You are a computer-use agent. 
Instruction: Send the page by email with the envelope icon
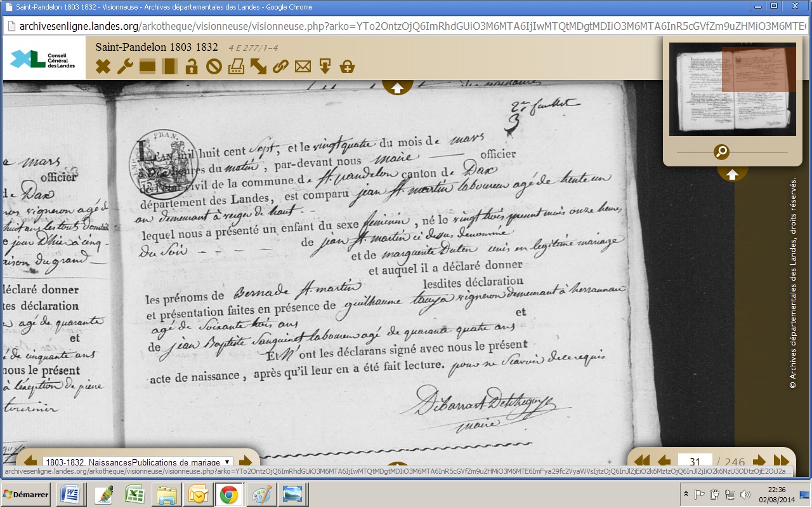point(303,66)
